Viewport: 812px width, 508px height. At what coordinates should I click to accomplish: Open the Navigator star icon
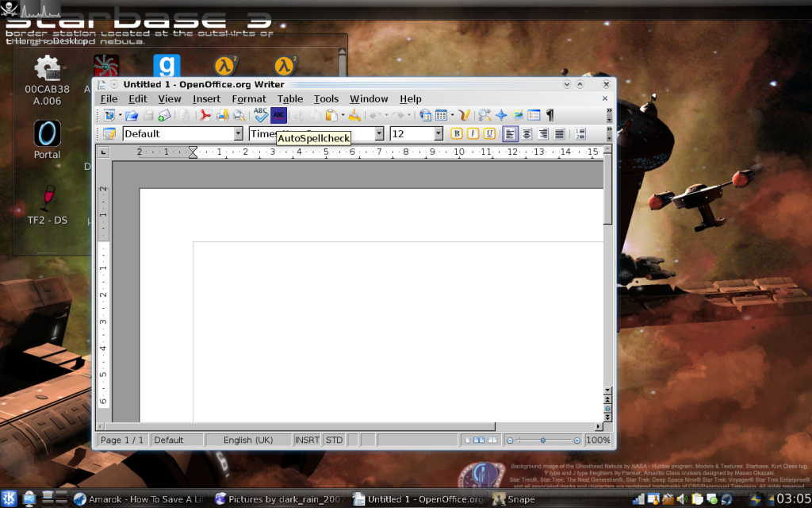pos(501,115)
